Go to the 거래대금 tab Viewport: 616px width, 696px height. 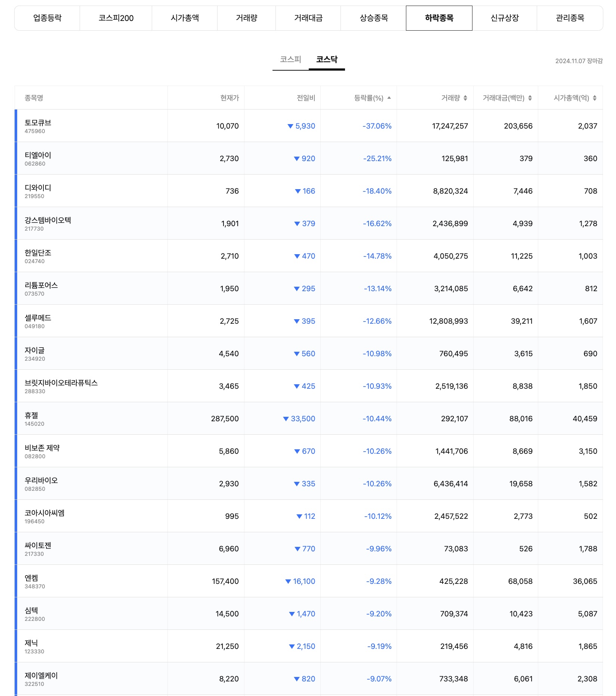point(308,18)
